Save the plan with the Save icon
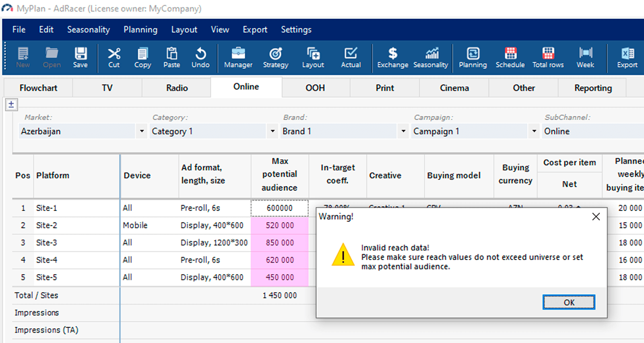Screen dimensions: 644x343 click(80, 58)
